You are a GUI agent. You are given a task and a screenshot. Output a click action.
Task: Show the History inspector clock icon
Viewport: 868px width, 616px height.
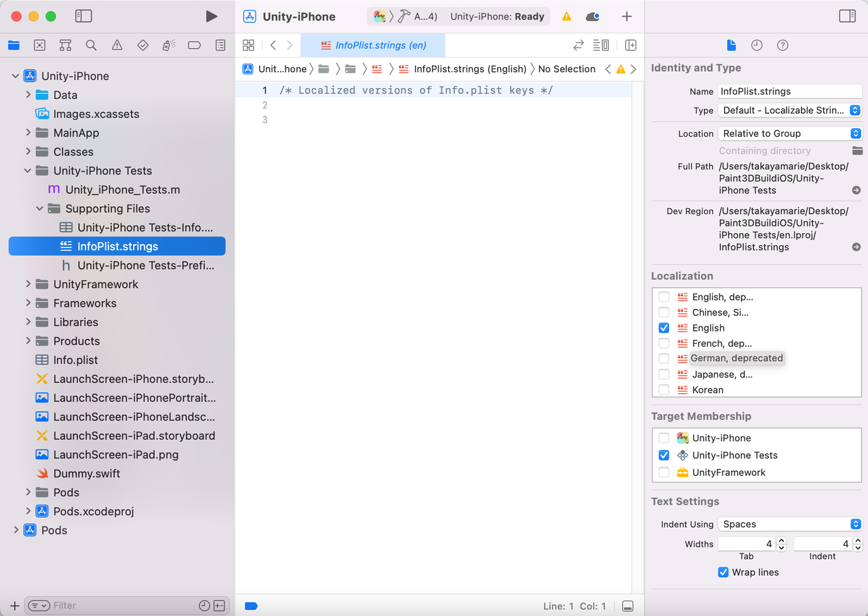point(757,45)
